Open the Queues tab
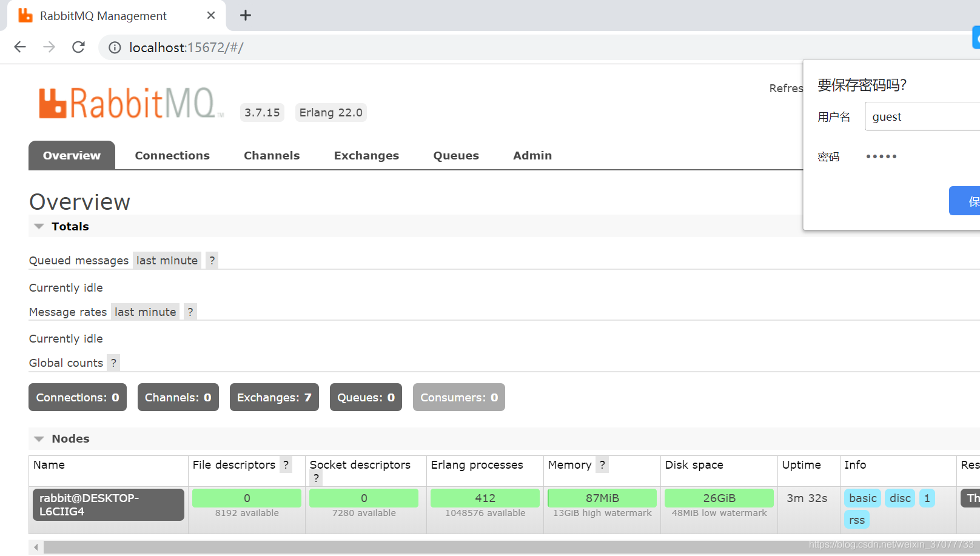980x556 pixels. click(x=456, y=155)
